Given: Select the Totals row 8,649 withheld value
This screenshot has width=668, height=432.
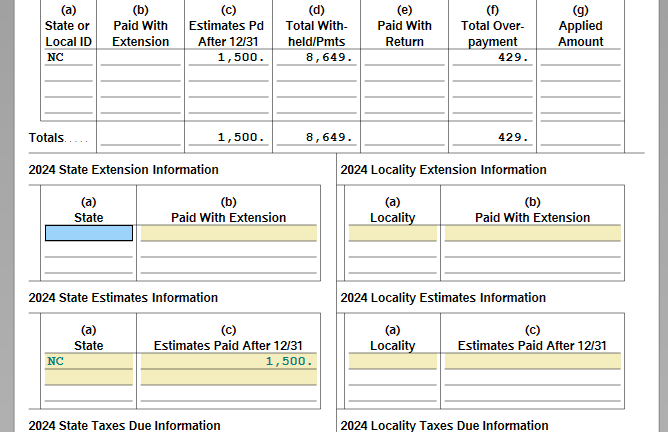Looking at the screenshot, I should (316, 137).
